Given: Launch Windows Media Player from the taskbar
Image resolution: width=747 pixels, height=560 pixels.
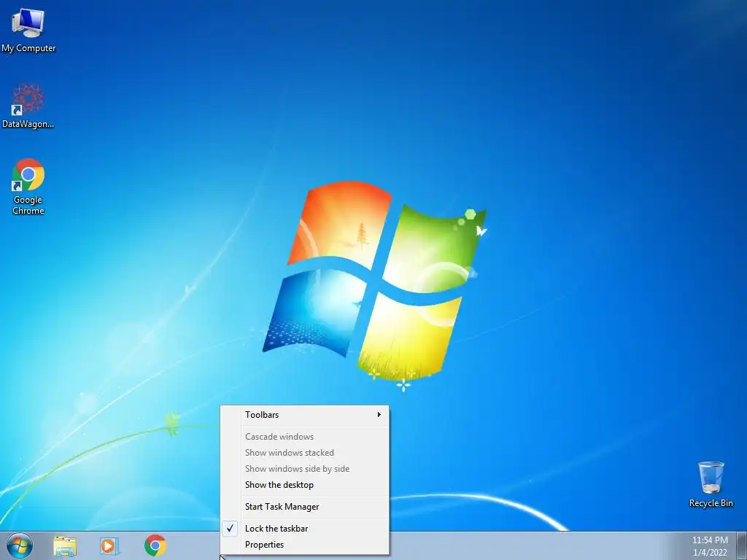Looking at the screenshot, I should (x=109, y=546).
